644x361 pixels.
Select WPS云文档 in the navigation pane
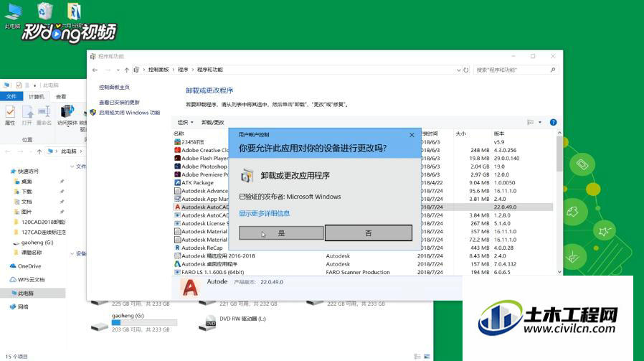click(31, 280)
